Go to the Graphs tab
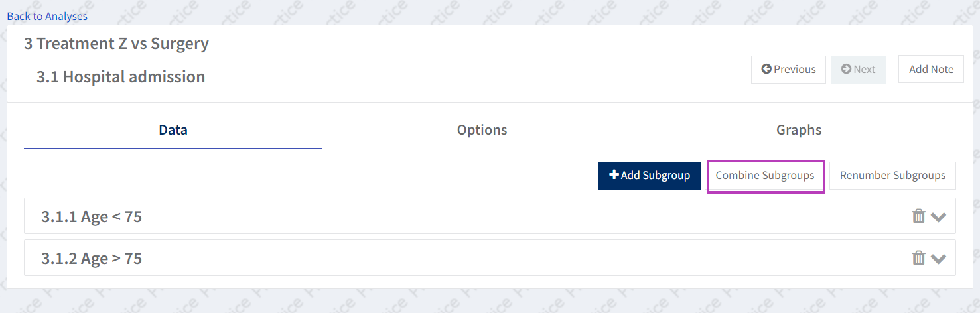980x313 pixels. pyautogui.click(x=799, y=130)
